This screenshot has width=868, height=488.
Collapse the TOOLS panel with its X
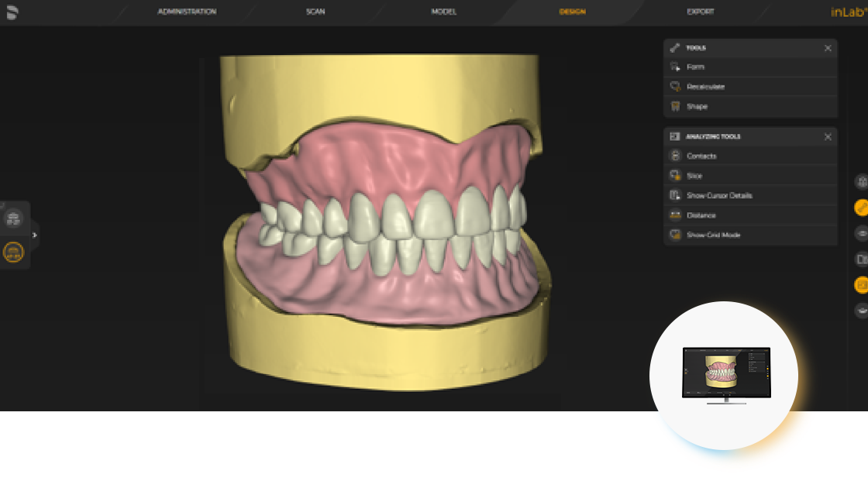click(828, 47)
